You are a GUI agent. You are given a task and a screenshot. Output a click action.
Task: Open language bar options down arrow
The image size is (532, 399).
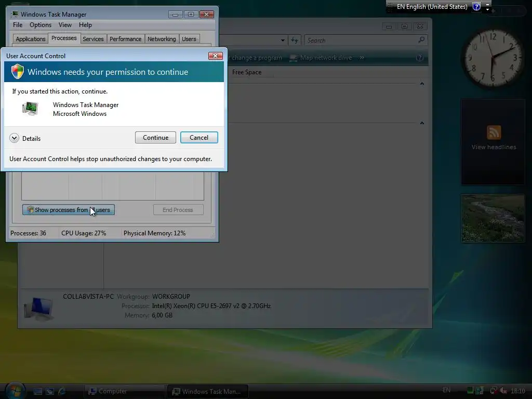click(487, 9)
